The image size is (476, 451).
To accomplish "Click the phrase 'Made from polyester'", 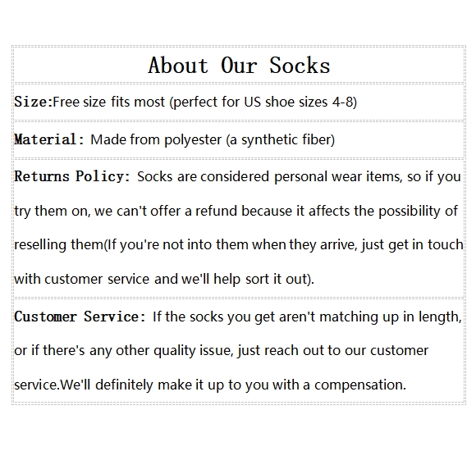I will tap(156, 140).
